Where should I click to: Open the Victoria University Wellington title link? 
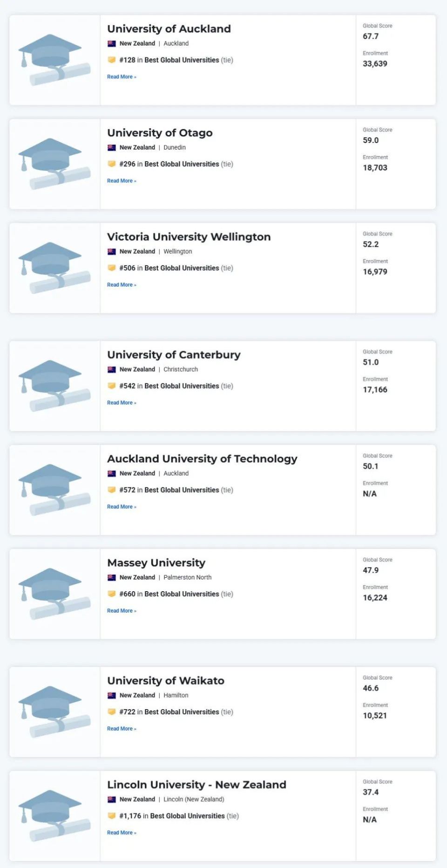[189, 237]
